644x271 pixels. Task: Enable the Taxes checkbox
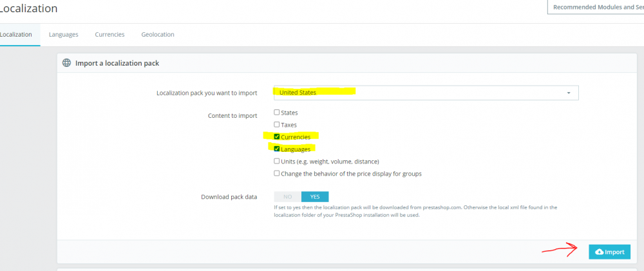(277, 124)
